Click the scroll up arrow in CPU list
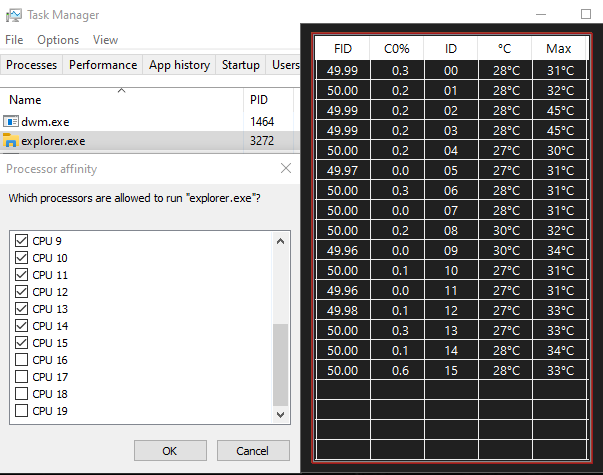Screen dimensions: 603x475 [x=280, y=241]
